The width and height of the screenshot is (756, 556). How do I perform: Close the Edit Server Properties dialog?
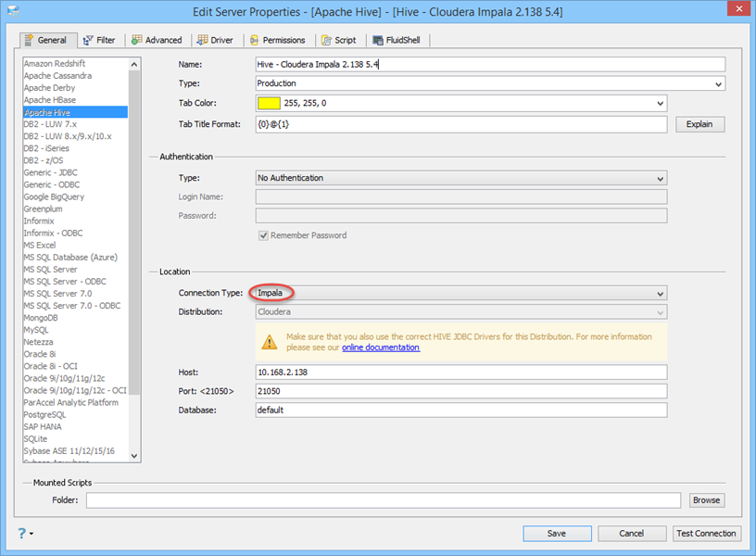[x=738, y=8]
